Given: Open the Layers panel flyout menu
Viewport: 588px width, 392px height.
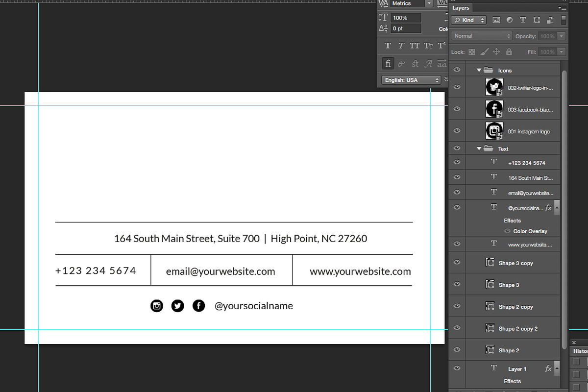Looking at the screenshot, I should (563, 8).
